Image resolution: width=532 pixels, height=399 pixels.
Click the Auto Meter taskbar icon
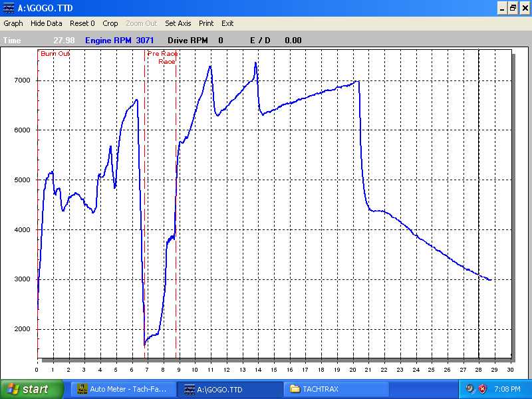click(82, 389)
